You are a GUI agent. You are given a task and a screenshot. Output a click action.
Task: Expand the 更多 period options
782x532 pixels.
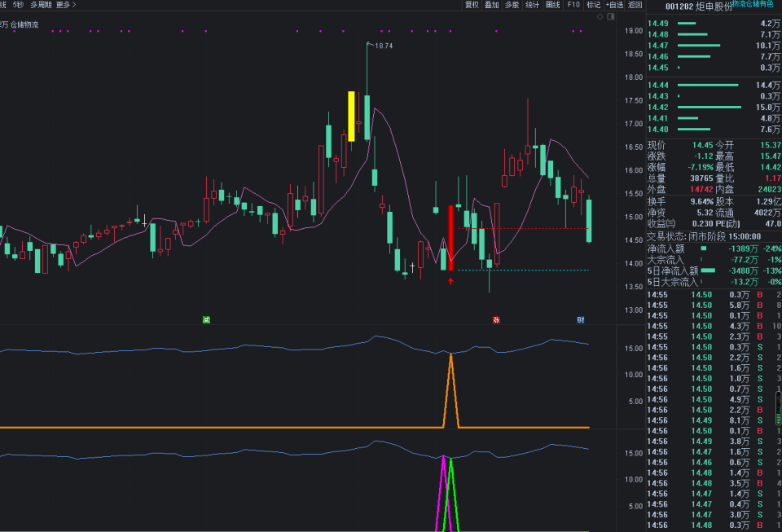click(66, 5)
